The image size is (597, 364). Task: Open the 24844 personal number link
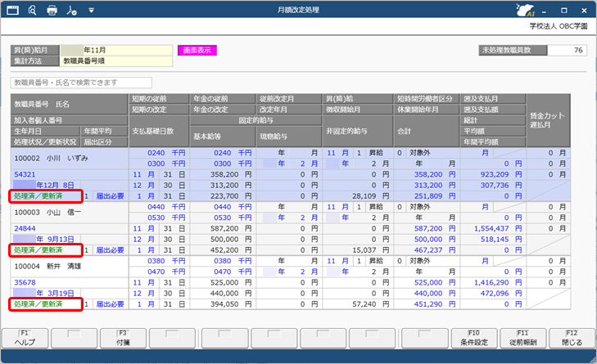(x=25, y=228)
